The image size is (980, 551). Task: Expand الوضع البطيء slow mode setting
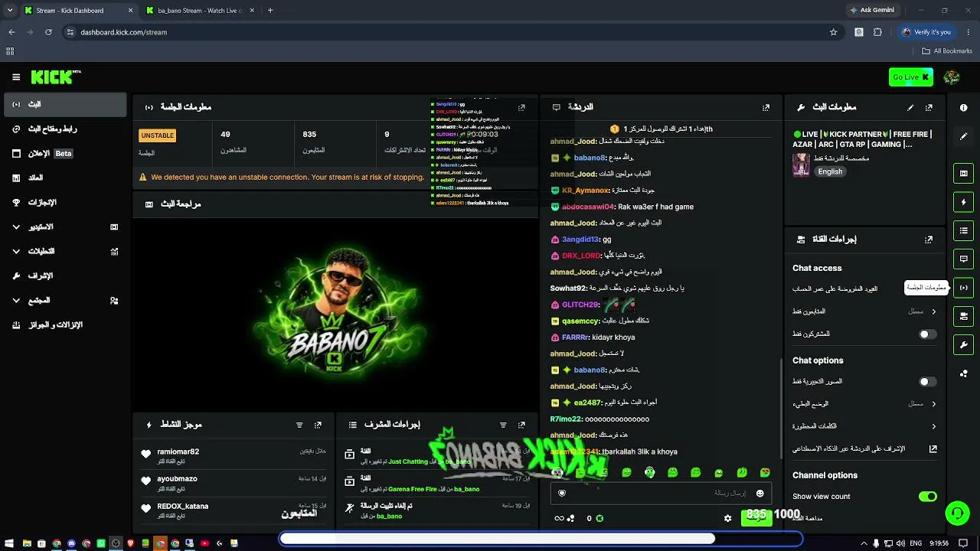pos(933,404)
